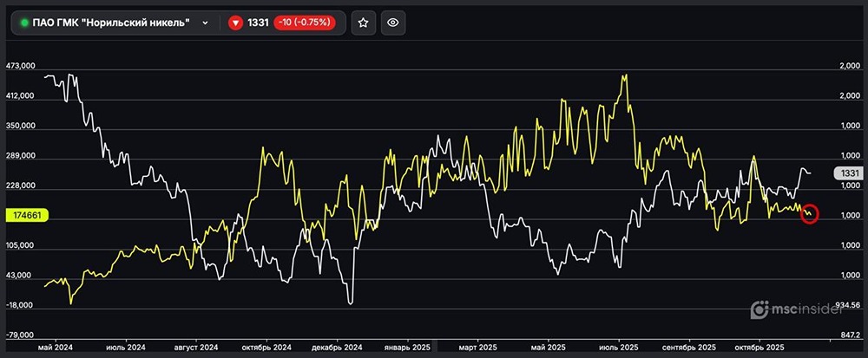Click the green status dot beside Норильский никель
This screenshot has width=868, height=358.
24,23
